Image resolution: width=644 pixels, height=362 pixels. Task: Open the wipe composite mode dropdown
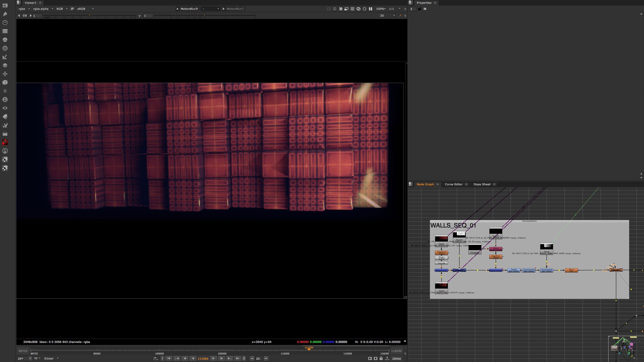click(x=211, y=9)
